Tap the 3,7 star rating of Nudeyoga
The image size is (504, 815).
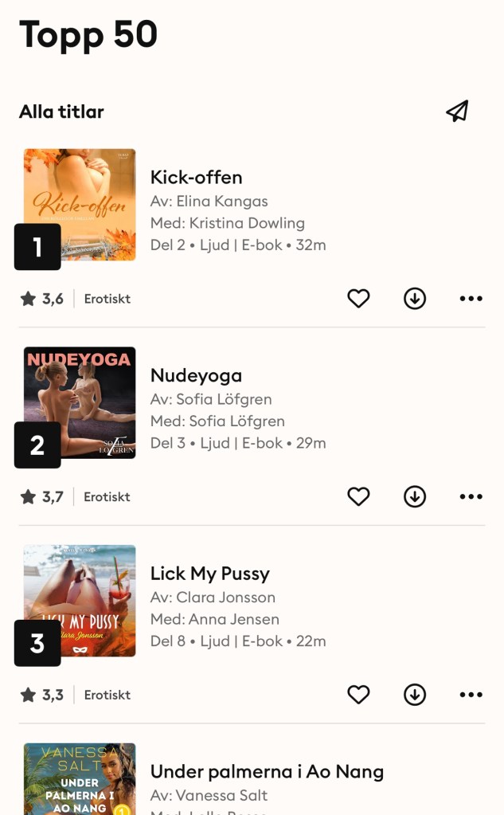coord(42,496)
